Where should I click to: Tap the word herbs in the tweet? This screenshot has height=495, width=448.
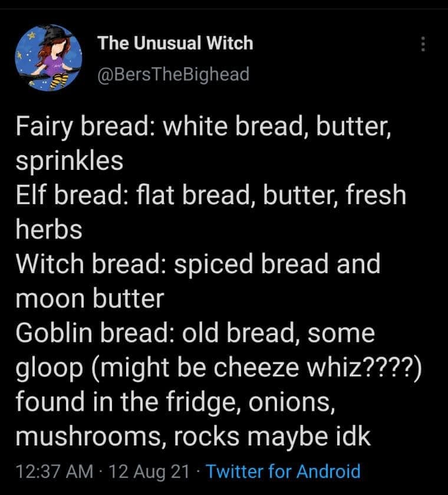pyautogui.click(x=49, y=229)
